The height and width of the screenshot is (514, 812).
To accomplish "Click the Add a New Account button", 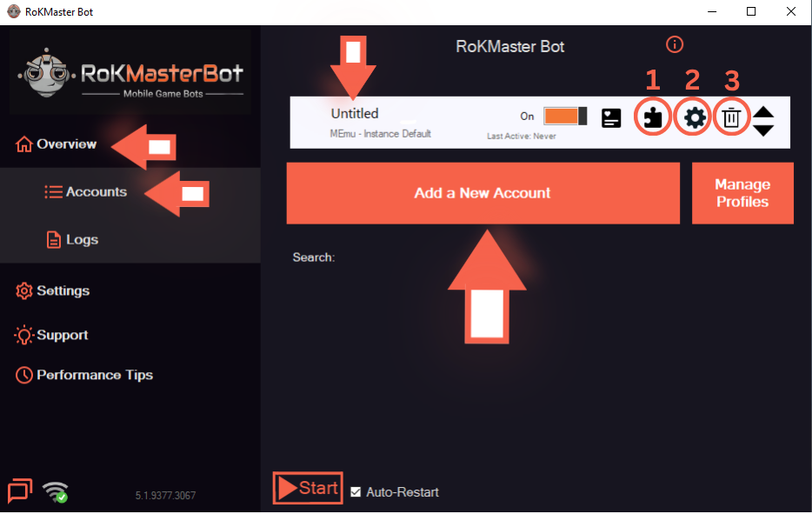I will coord(483,193).
